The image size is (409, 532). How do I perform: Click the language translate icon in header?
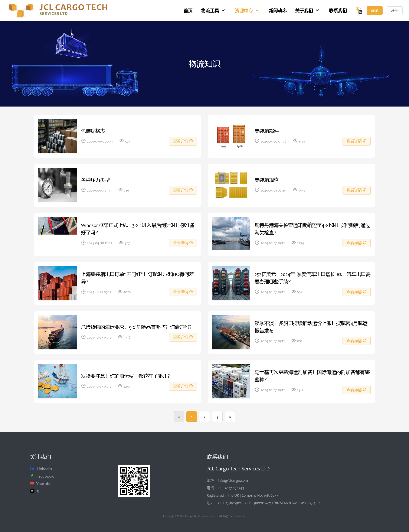pyautogui.click(x=359, y=10)
